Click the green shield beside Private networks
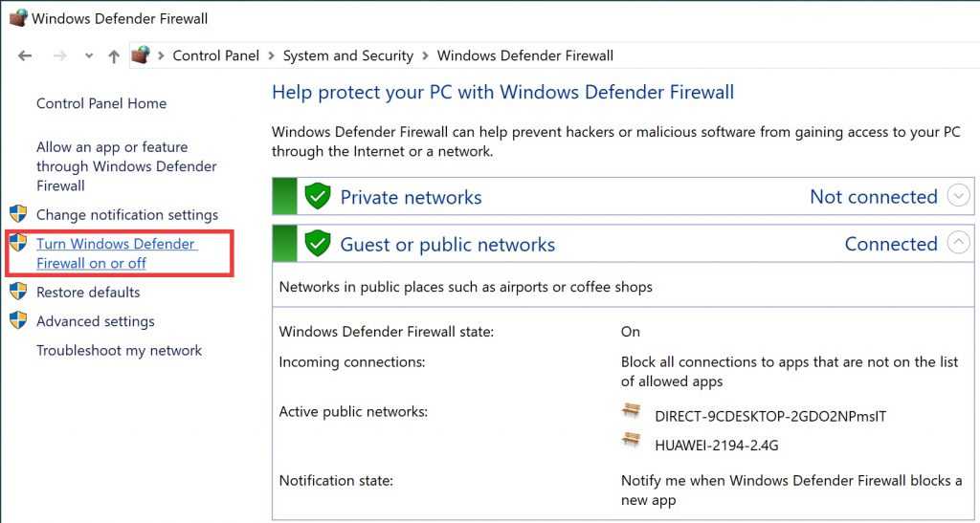980x523 pixels. 317,197
